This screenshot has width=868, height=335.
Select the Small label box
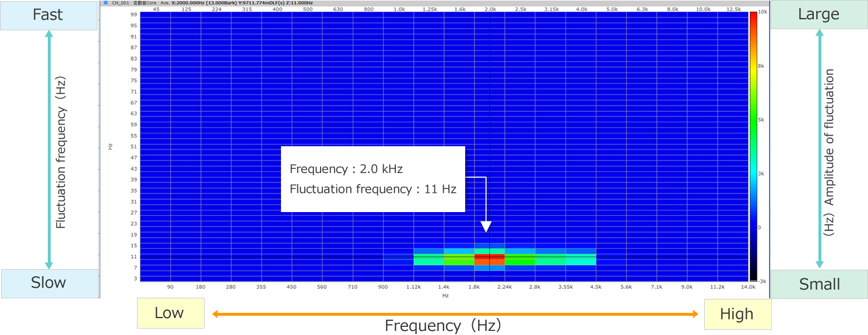click(820, 284)
